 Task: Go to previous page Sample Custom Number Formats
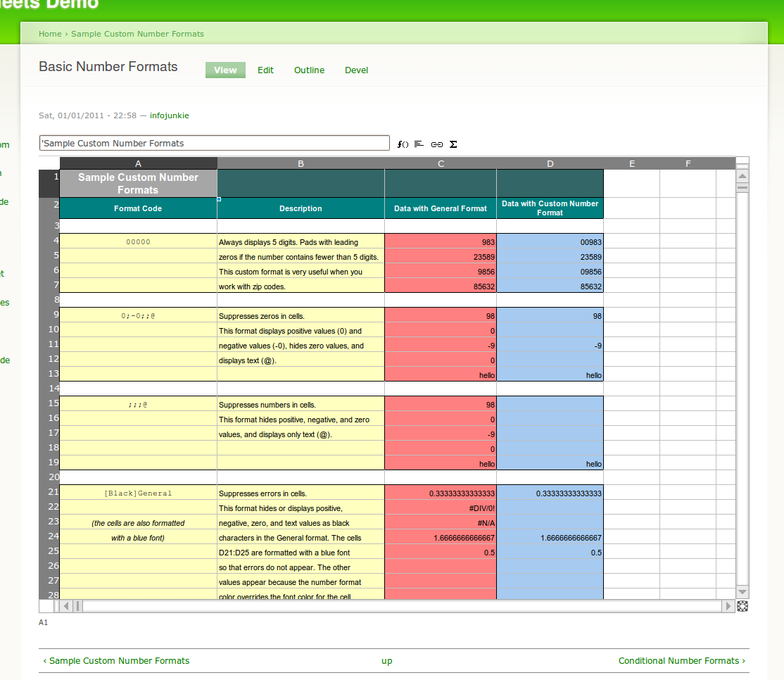(x=116, y=660)
